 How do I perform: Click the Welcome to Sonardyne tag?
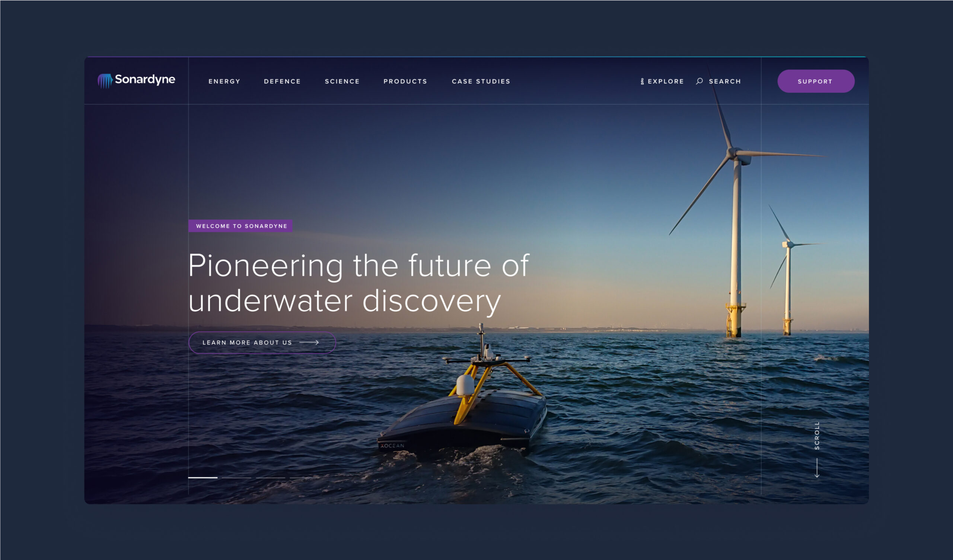(240, 226)
